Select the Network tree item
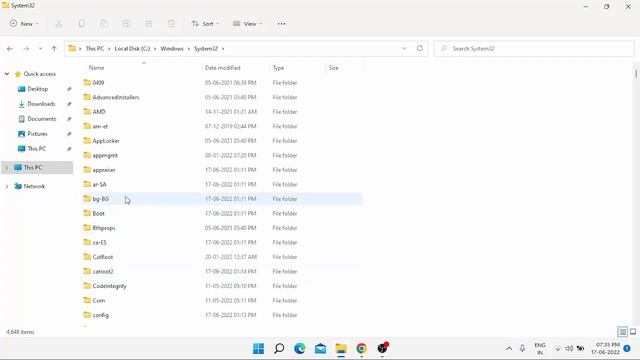This screenshot has height=360, width=640. pos(34,186)
